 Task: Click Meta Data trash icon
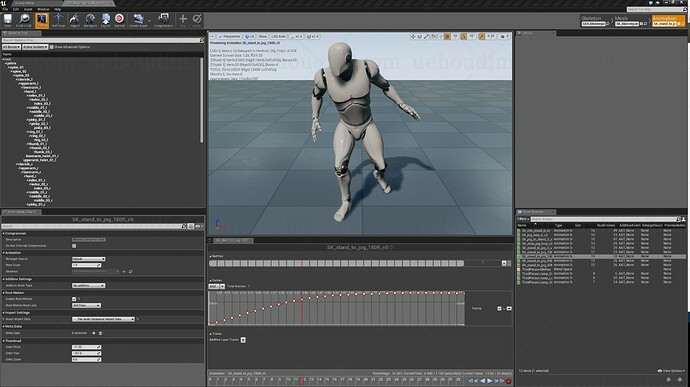pyautogui.click(x=100, y=333)
